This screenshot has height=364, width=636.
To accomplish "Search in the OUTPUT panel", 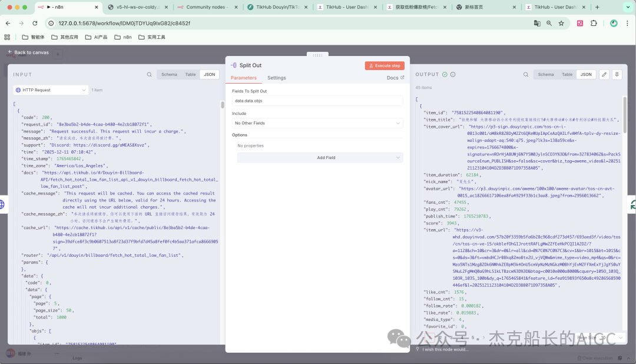I will (526, 75).
